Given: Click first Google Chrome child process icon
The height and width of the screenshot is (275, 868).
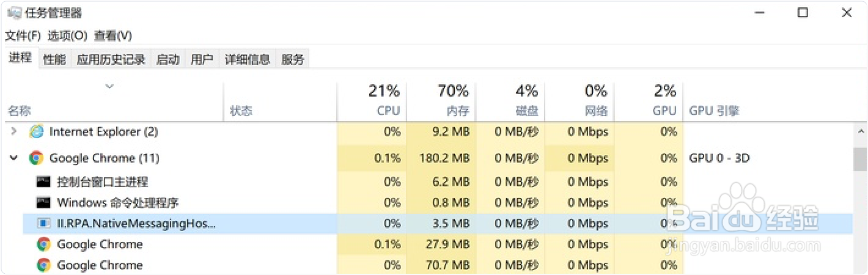Looking at the screenshot, I should click(x=43, y=244).
